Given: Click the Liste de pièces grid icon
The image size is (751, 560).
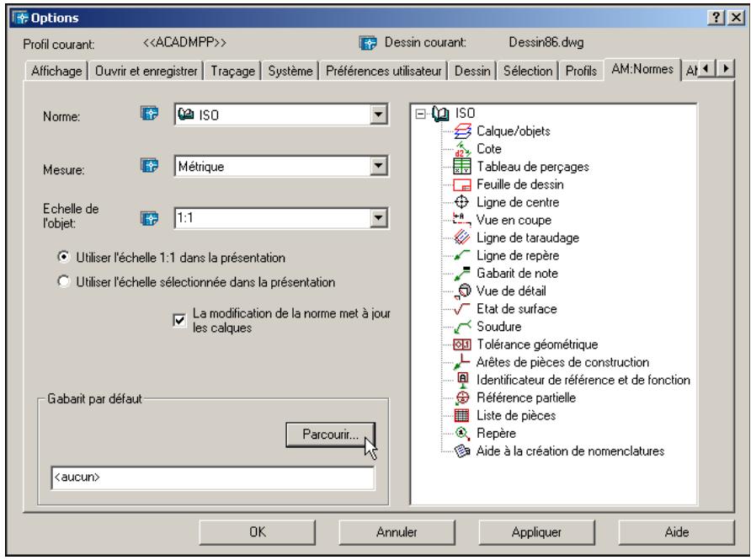Looking at the screenshot, I should click(x=461, y=415).
